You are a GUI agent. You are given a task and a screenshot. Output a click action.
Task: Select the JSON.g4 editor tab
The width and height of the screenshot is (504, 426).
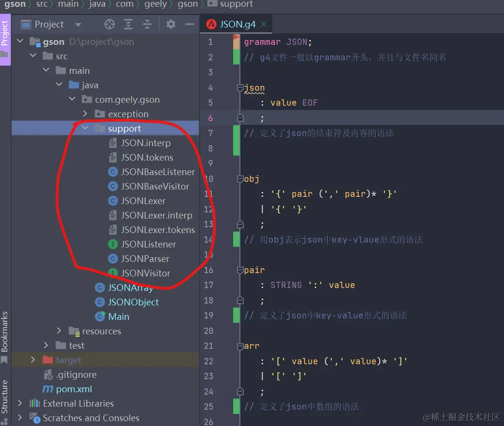click(236, 24)
